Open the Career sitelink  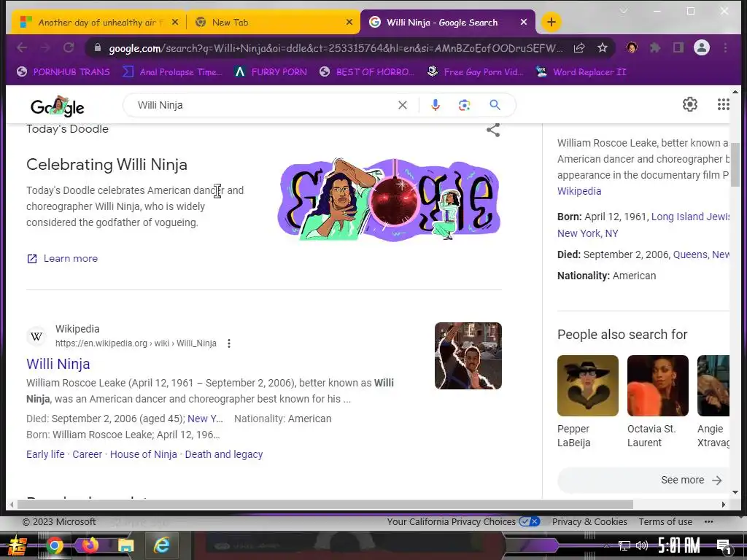point(88,454)
